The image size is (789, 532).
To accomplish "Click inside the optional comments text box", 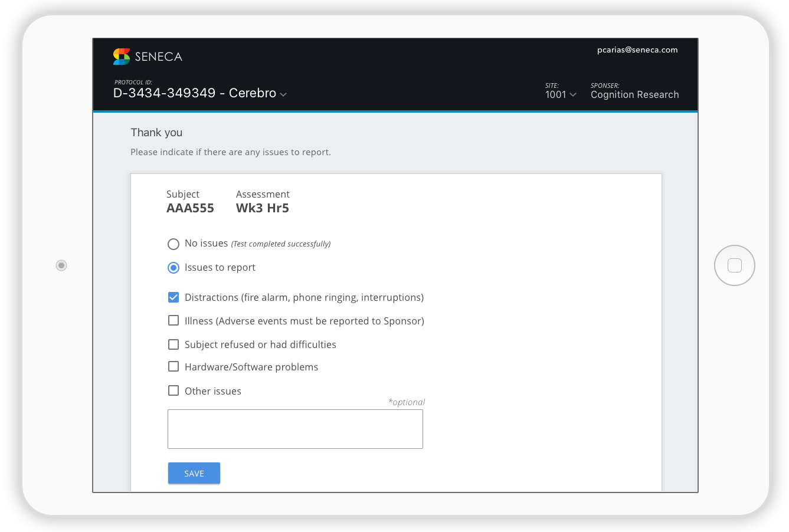I will click(295, 429).
